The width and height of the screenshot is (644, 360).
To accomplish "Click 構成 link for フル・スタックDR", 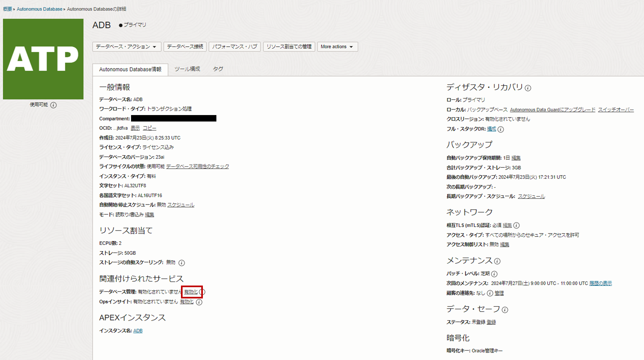I will (491, 129).
